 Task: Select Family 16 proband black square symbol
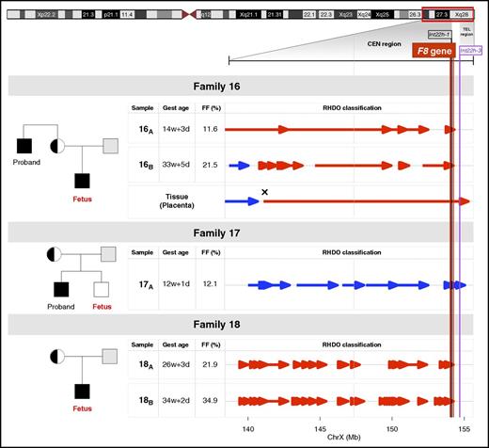pos(24,146)
